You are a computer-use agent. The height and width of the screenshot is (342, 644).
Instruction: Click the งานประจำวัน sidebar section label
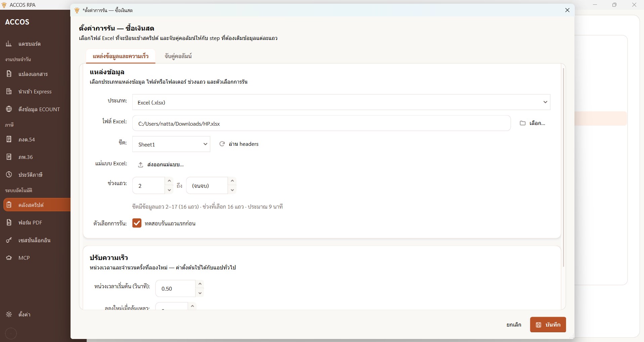[x=18, y=59]
